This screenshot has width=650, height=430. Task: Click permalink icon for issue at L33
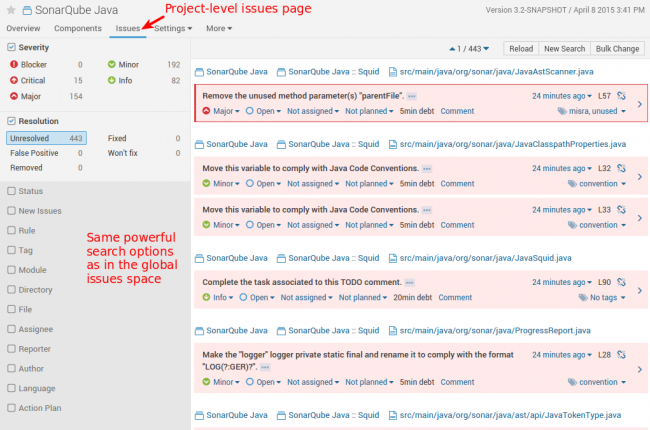click(x=621, y=209)
